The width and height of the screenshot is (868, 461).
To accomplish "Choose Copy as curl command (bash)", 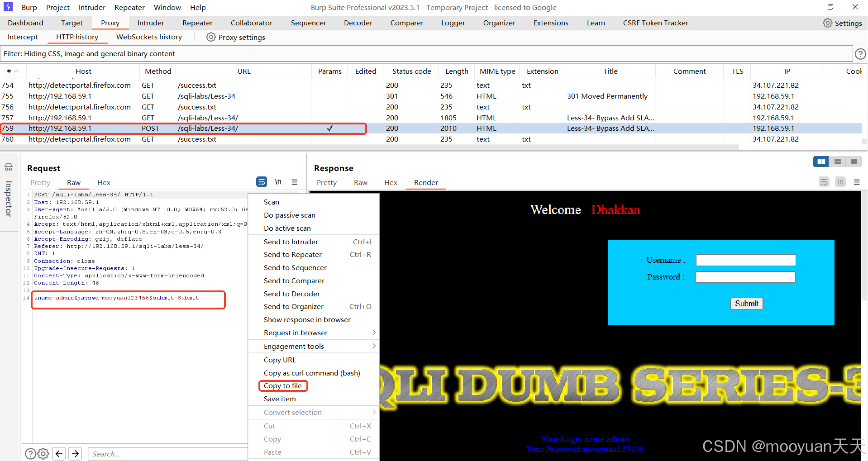I will (x=314, y=373).
